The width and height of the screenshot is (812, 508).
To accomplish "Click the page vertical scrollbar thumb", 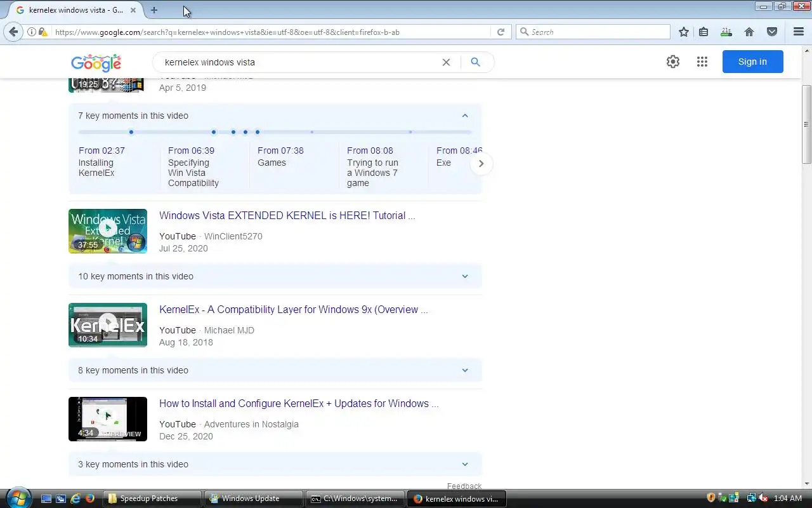I will [x=807, y=124].
